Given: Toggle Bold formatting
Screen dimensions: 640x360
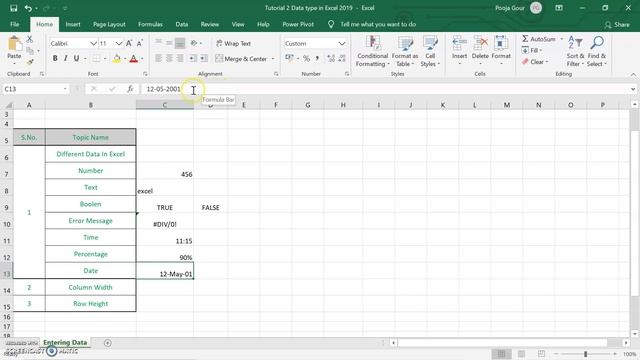Looking at the screenshot, I should 55,59.
